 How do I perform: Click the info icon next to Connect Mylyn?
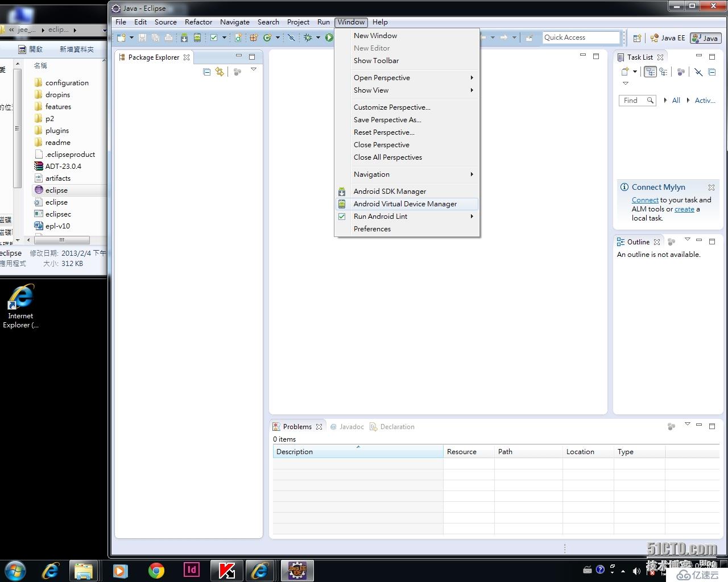pos(624,187)
